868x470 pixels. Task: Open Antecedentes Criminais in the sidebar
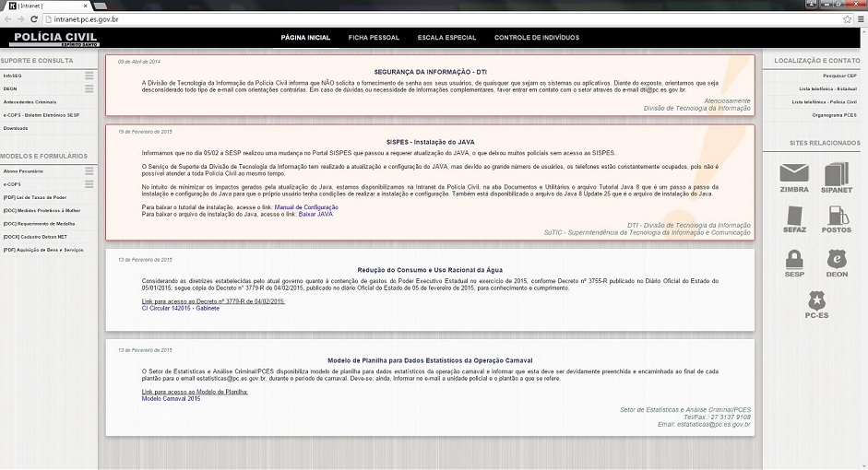click(30, 102)
